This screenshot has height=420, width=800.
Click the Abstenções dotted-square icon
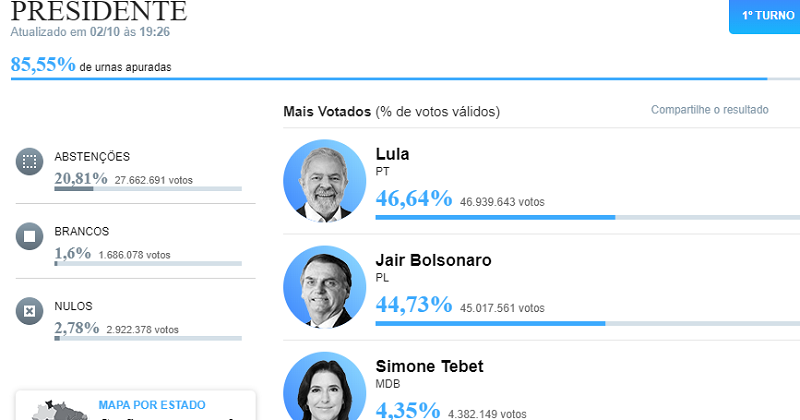[30, 162]
